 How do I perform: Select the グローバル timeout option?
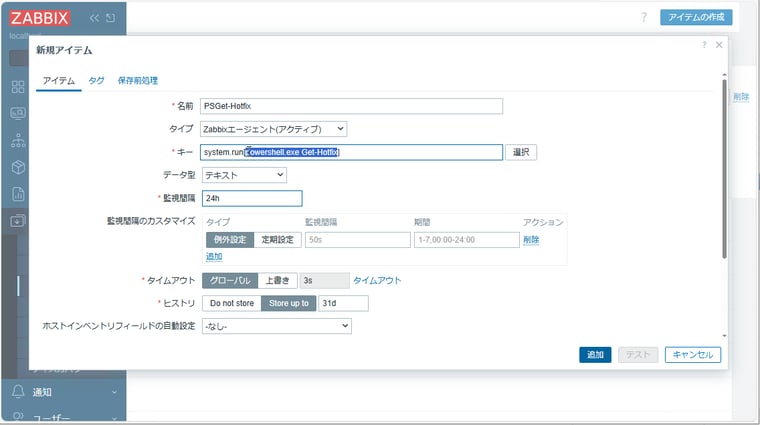pyautogui.click(x=230, y=281)
